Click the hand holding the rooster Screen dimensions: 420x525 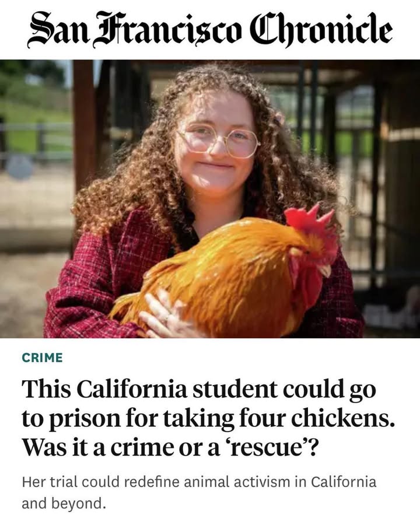(164, 315)
